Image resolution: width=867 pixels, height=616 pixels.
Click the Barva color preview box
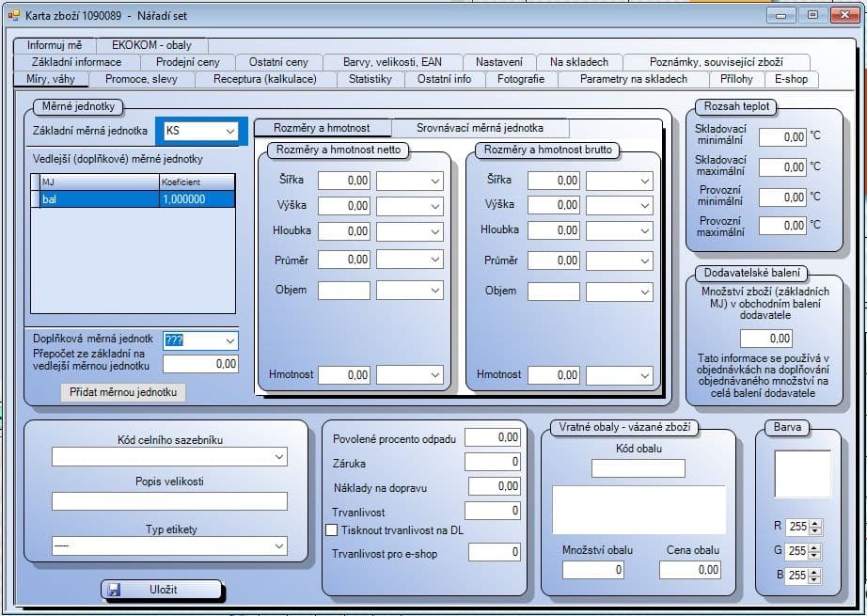(x=802, y=474)
